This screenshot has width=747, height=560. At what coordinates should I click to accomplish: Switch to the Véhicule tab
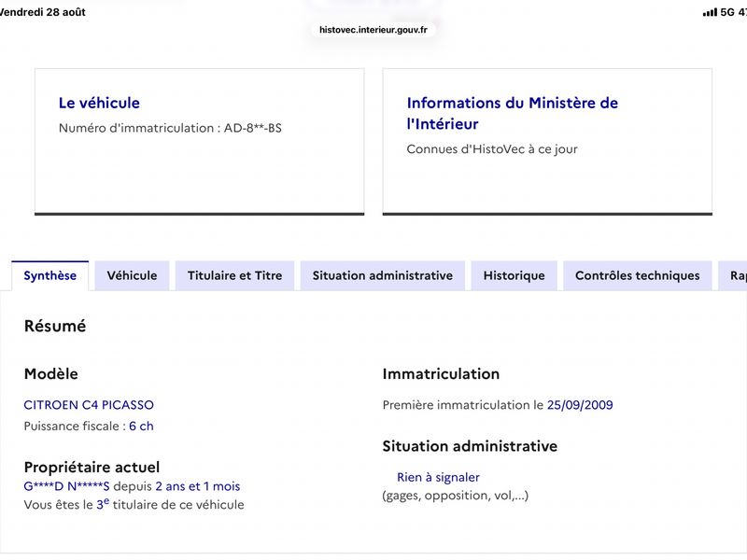[132, 275]
